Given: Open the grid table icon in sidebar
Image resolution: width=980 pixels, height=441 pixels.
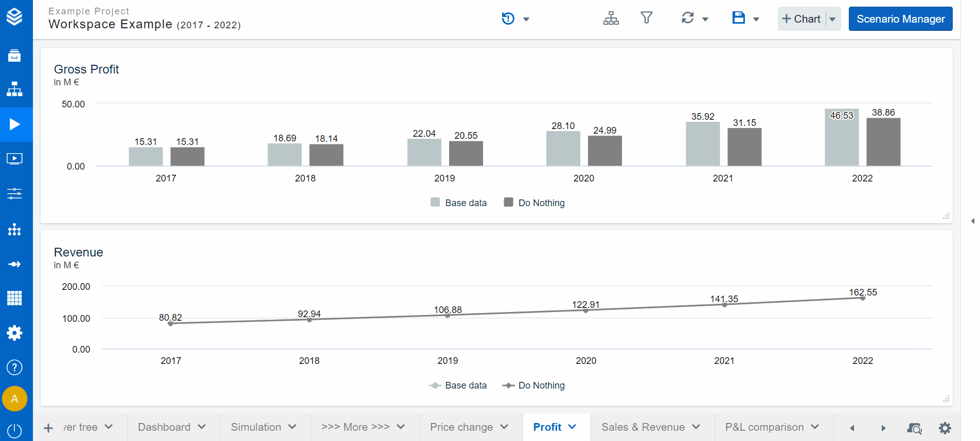Looking at the screenshot, I should point(14,298).
